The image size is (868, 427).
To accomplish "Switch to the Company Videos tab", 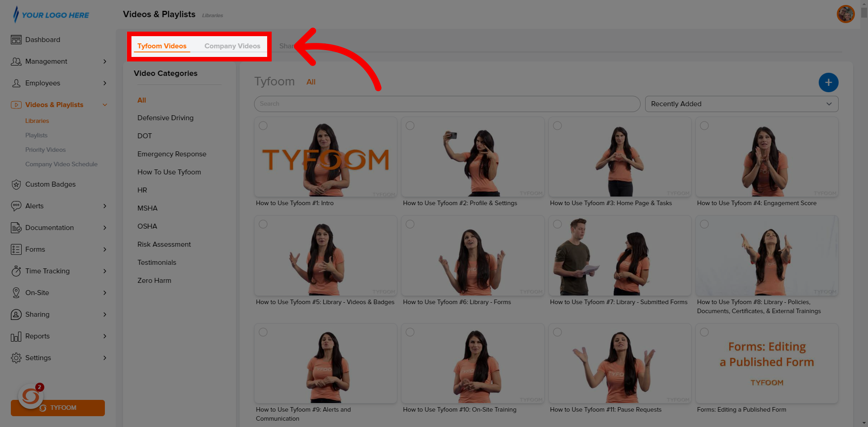I will pos(232,46).
